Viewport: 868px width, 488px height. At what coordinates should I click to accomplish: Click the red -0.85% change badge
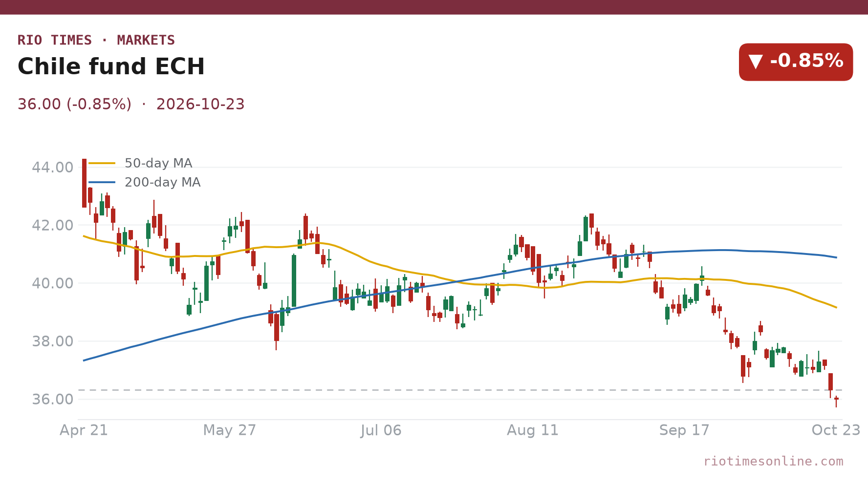point(796,62)
